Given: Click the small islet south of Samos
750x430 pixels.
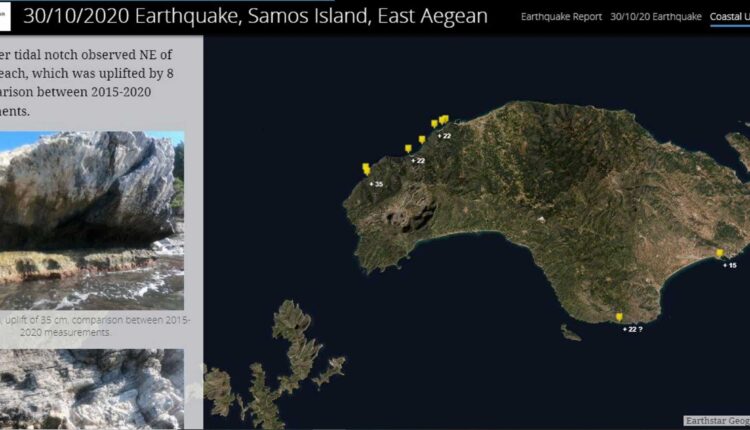Looking at the screenshot, I should click(570, 332).
